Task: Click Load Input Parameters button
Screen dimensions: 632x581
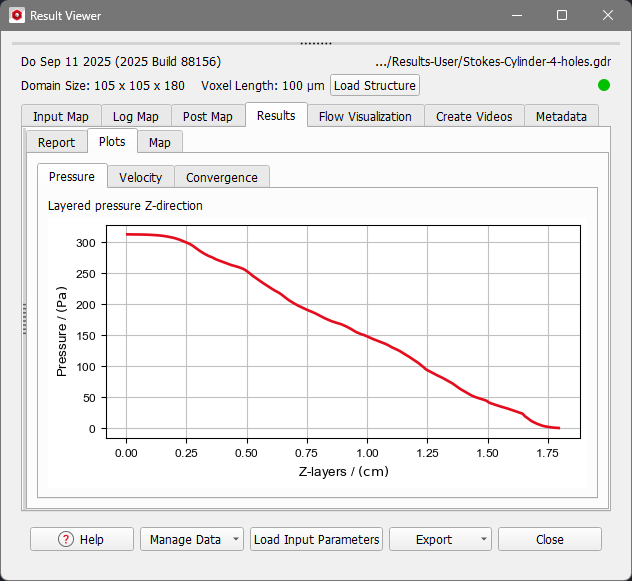Action: tap(317, 539)
